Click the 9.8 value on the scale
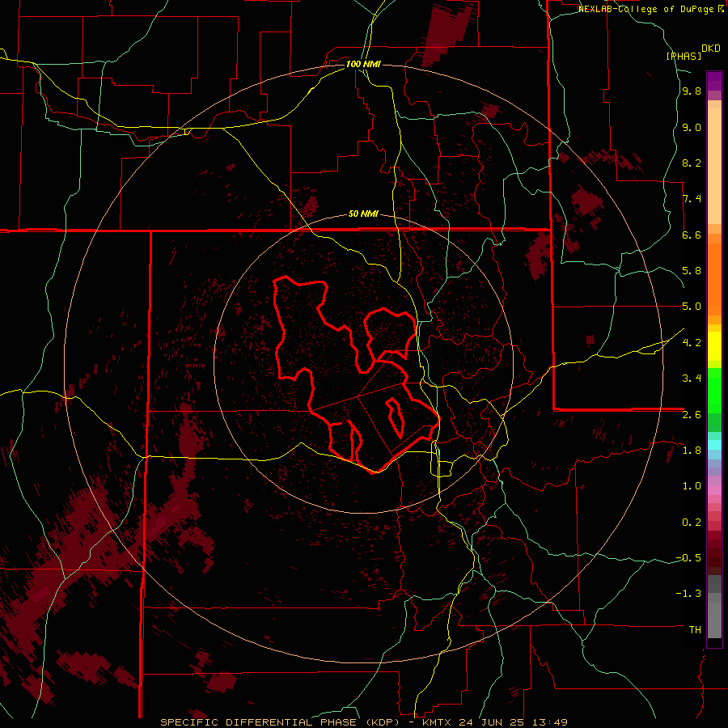 (x=692, y=91)
